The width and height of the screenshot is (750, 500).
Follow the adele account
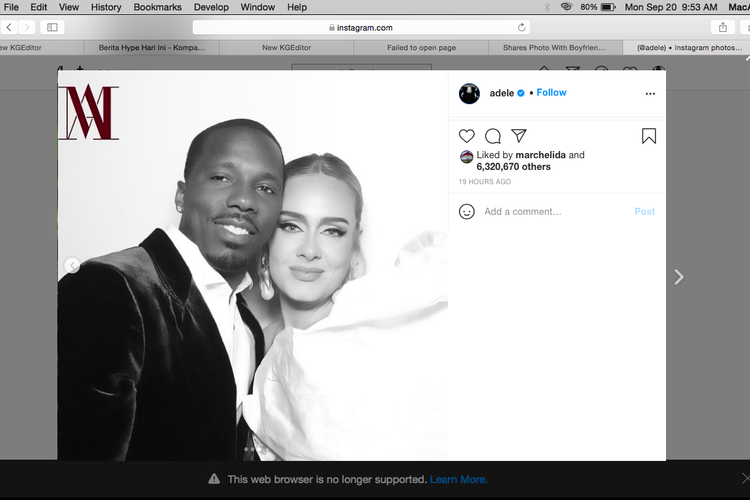(551, 93)
